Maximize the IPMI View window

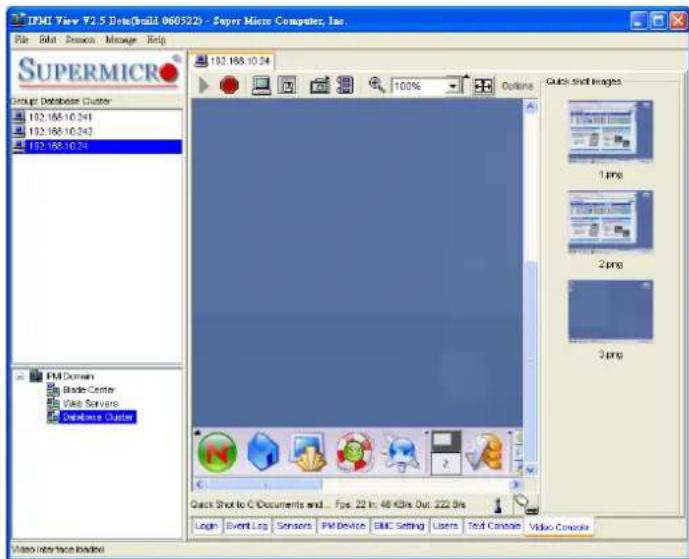click(x=659, y=21)
